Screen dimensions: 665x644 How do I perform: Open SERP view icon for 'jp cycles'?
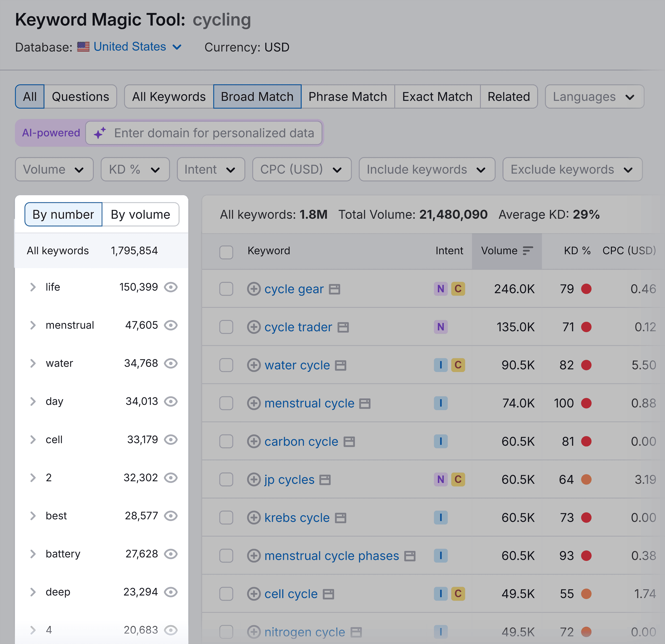325,480
